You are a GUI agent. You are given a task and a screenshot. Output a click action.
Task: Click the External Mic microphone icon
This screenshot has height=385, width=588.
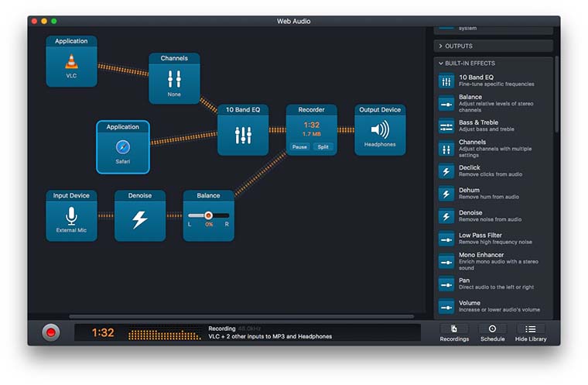coord(71,215)
